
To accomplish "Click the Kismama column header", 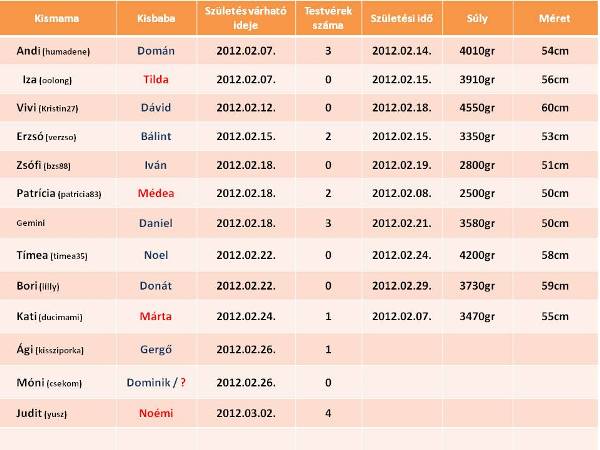I will click(x=57, y=19).
